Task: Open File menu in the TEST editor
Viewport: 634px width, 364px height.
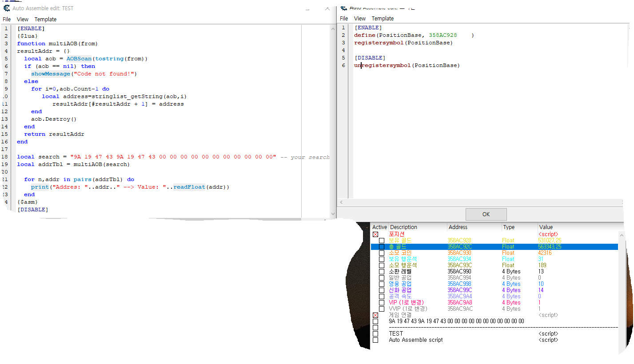Action: (x=7, y=20)
